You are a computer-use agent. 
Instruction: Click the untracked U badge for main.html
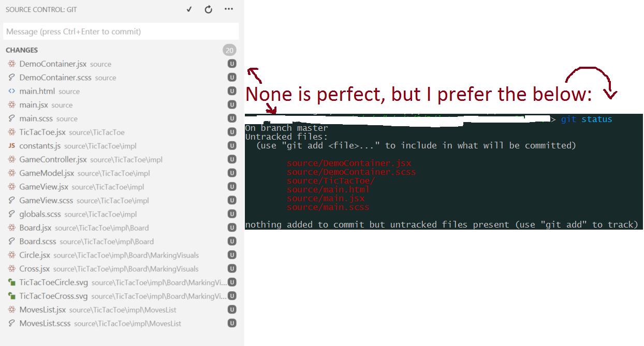pyautogui.click(x=232, y=91)
